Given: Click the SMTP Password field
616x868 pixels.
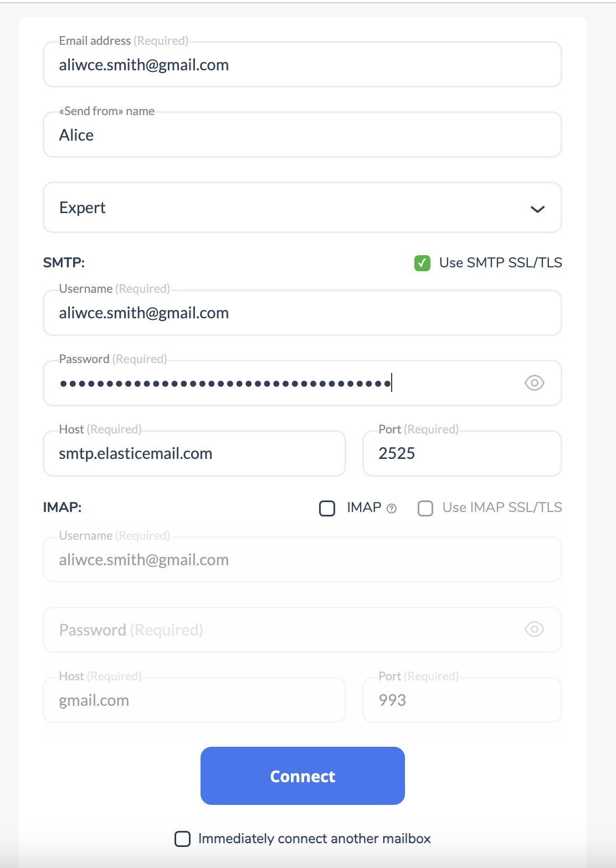Looking at the screenshot, I should [x=277, y=383].
